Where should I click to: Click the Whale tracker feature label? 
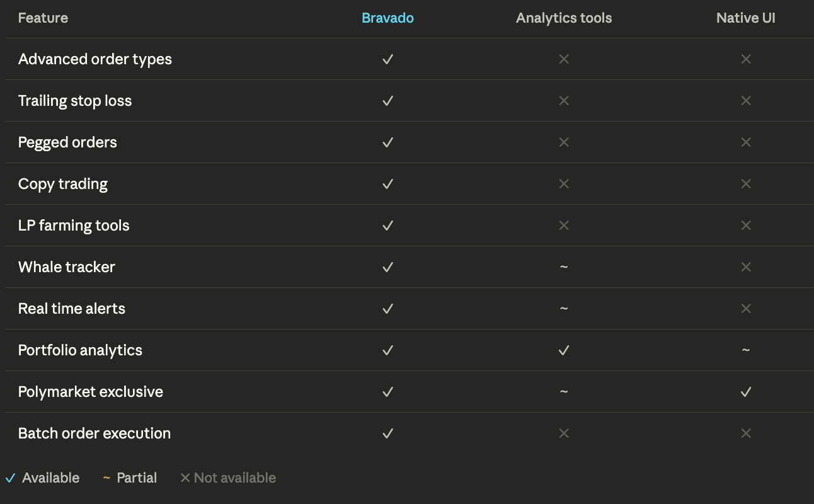67,267
